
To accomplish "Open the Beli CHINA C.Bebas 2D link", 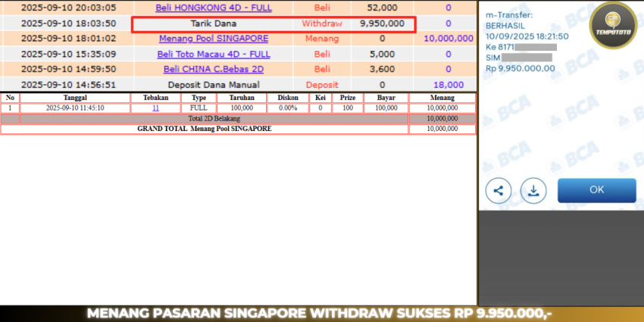I will (214, 70).
